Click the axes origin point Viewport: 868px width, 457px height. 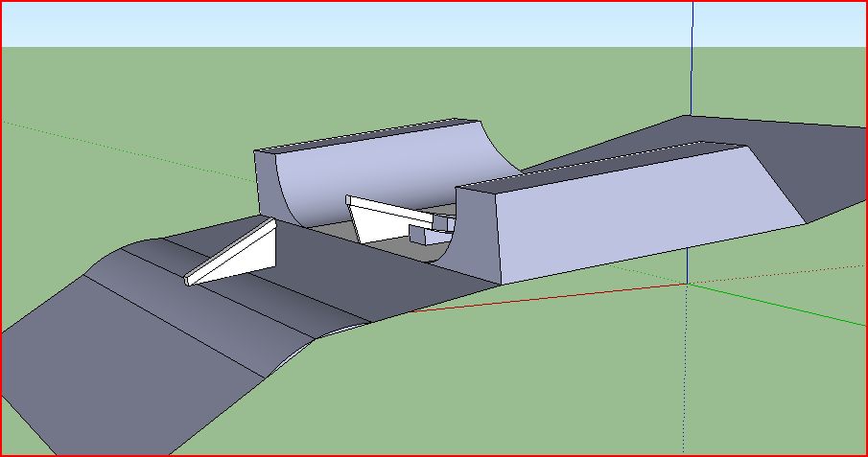click(x=688, y=284)
